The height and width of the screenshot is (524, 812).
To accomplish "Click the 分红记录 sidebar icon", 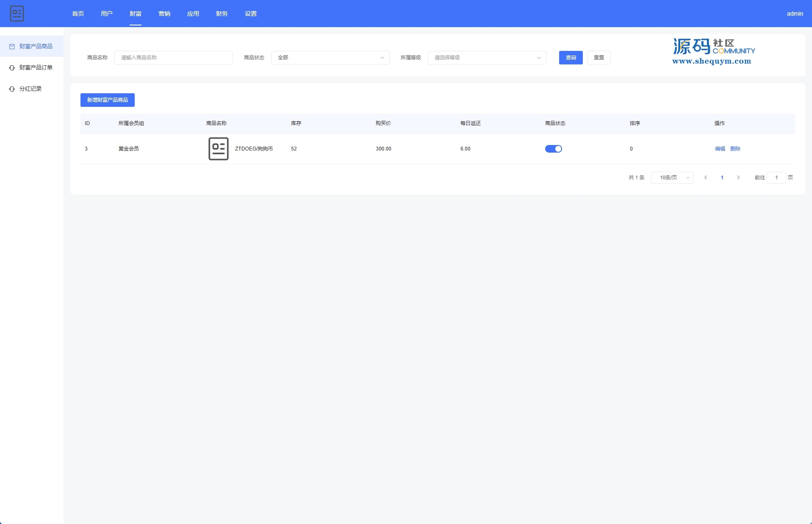I will point(12,89).
